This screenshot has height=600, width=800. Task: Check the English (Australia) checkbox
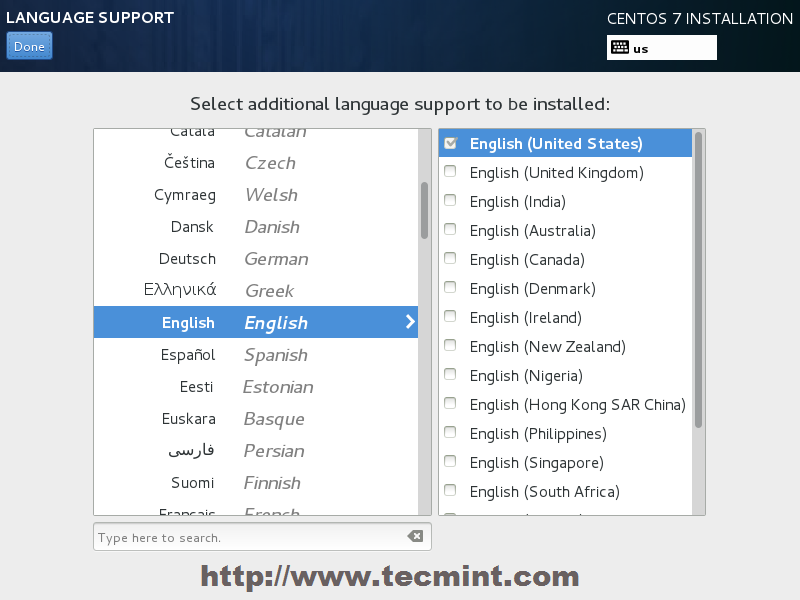click(x=450, y=230)
